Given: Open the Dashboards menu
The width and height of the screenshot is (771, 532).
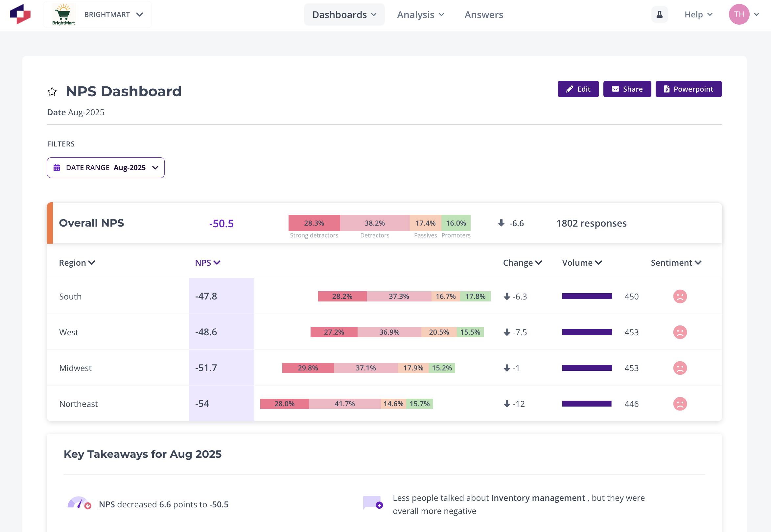Looking at the screenshot, I should 344,15.
